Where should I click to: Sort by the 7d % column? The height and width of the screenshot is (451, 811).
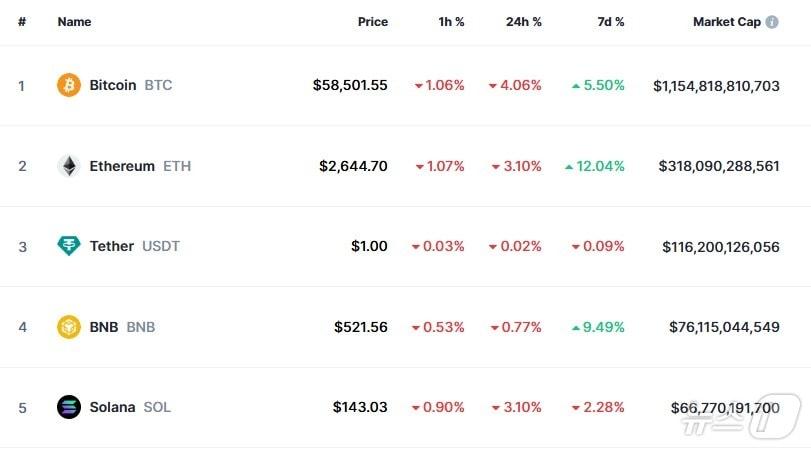(x=611, y=22)
